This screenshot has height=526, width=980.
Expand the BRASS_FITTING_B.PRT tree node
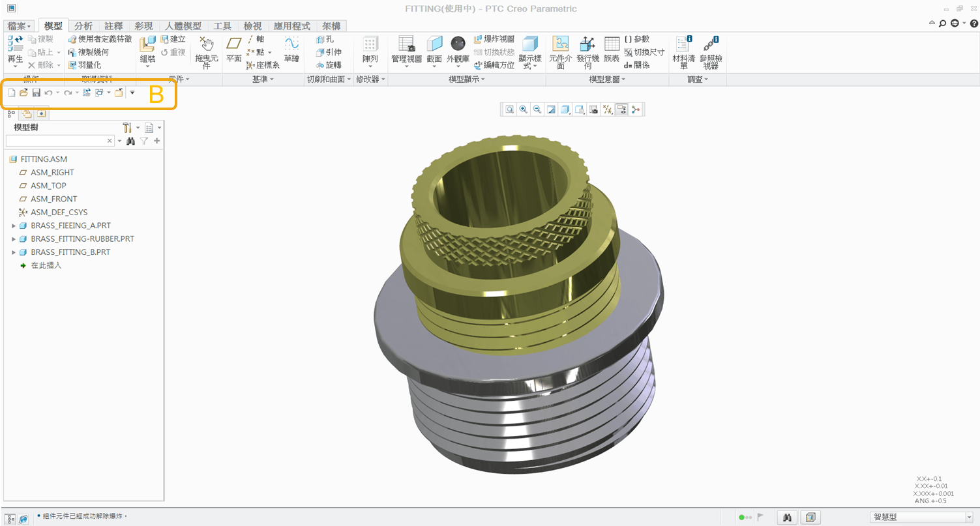point(14,252)
